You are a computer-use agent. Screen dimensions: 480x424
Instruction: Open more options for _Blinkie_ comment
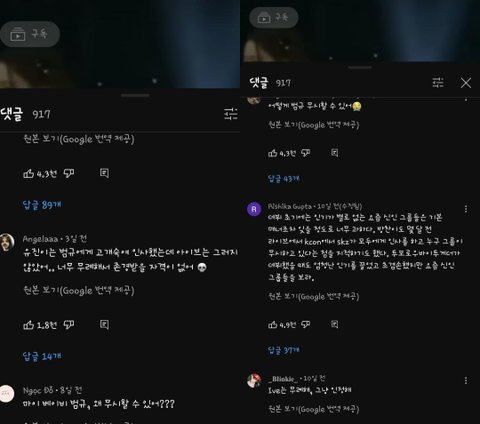[466, 381]
